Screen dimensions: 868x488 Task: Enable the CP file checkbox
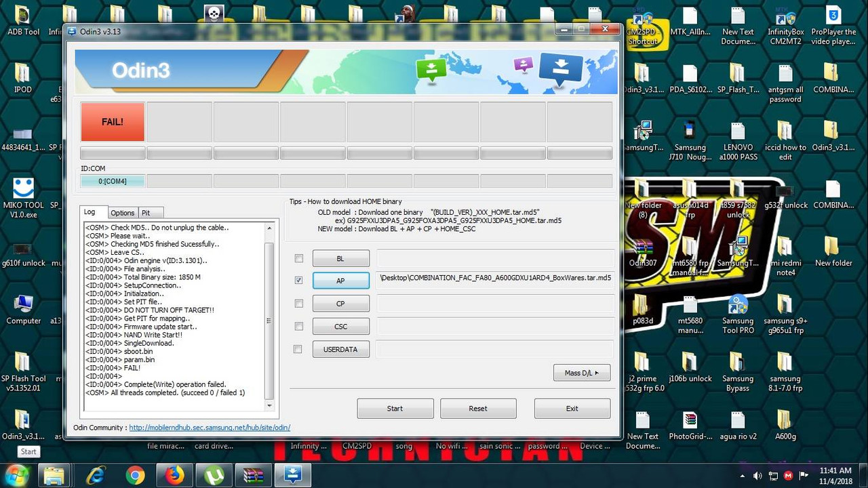298,303
